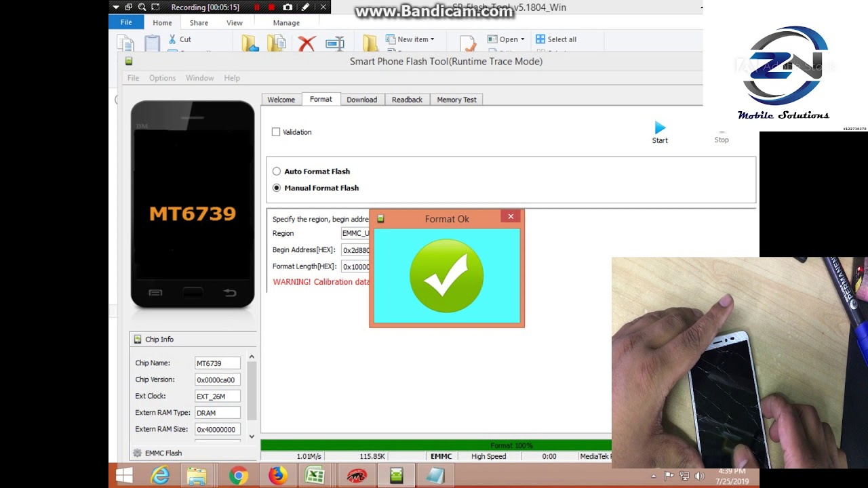The height and width of the screenshot is (488, 868).
Task: Switch to the Welcome tab
Action: click(x=281, y=100)
